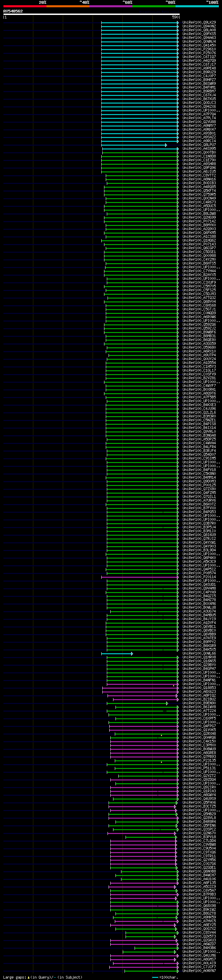Click label UniRef100_Q0DJC3

199,103
